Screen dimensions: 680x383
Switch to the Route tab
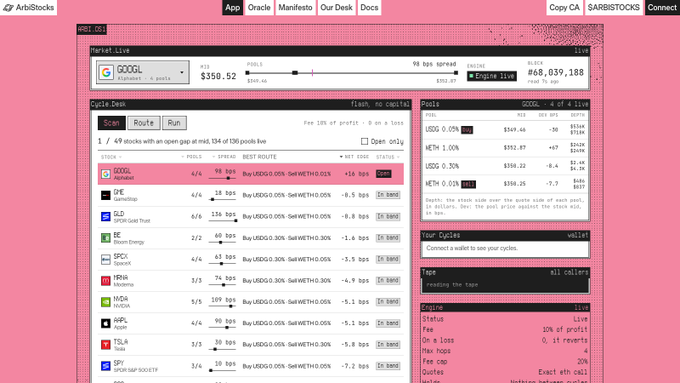click(144, 123)
